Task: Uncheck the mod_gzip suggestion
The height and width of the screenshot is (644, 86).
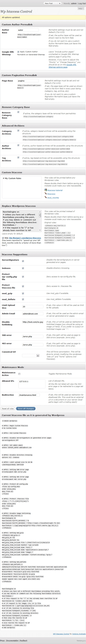Action: 23,293
